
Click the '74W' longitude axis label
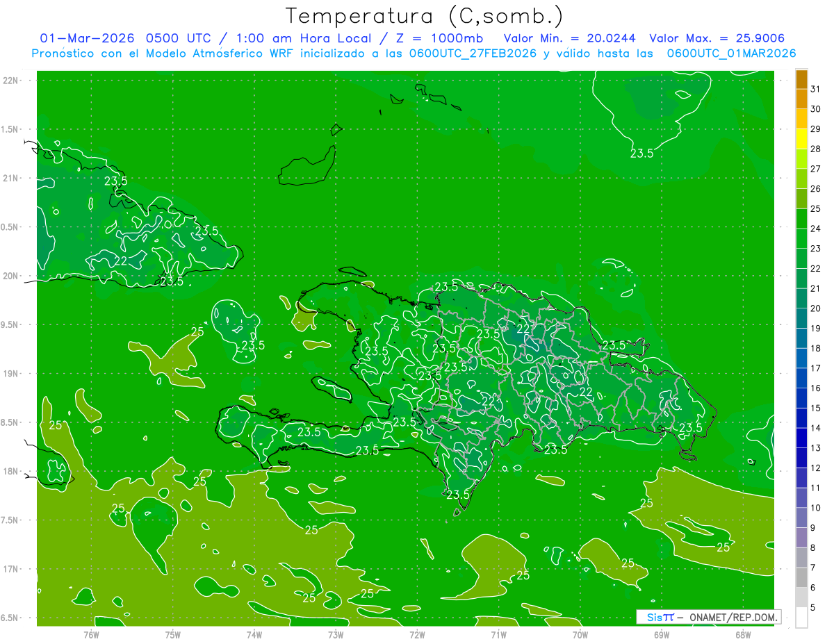pos(254,634)
